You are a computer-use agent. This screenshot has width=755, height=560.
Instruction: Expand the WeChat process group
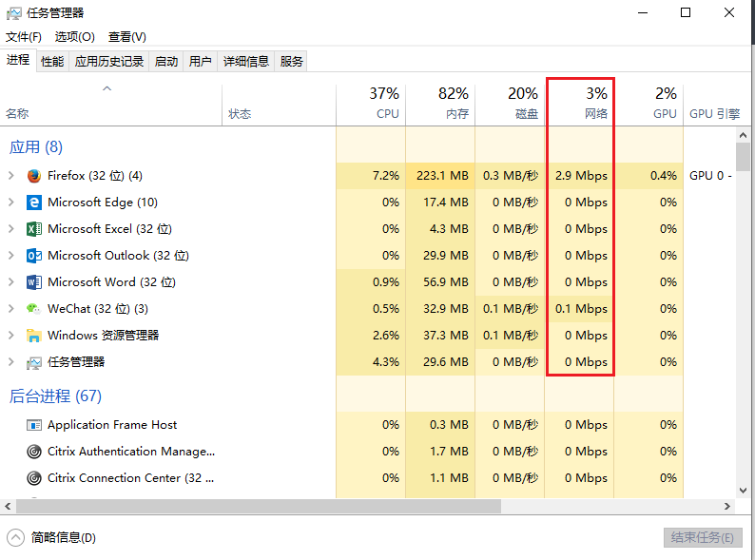click(x=11, y=308)
